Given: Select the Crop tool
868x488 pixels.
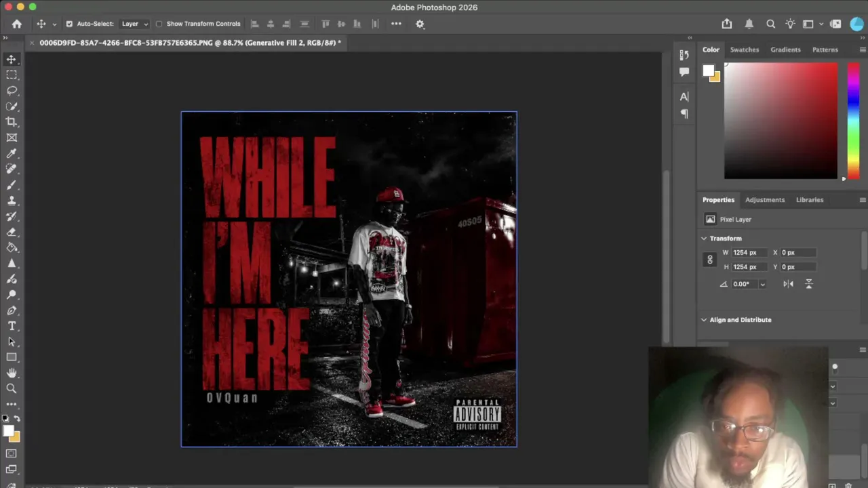Looking at the screenshot, I should pos(12,122).
